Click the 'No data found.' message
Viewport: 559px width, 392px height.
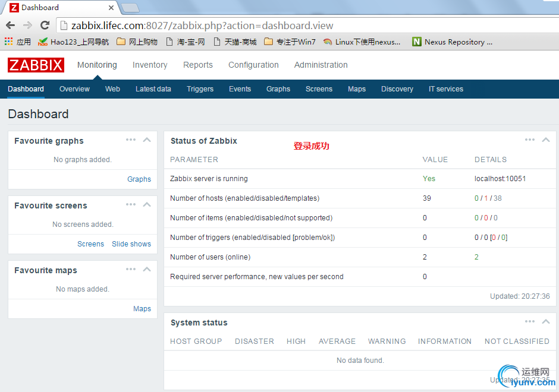(360, 361)
